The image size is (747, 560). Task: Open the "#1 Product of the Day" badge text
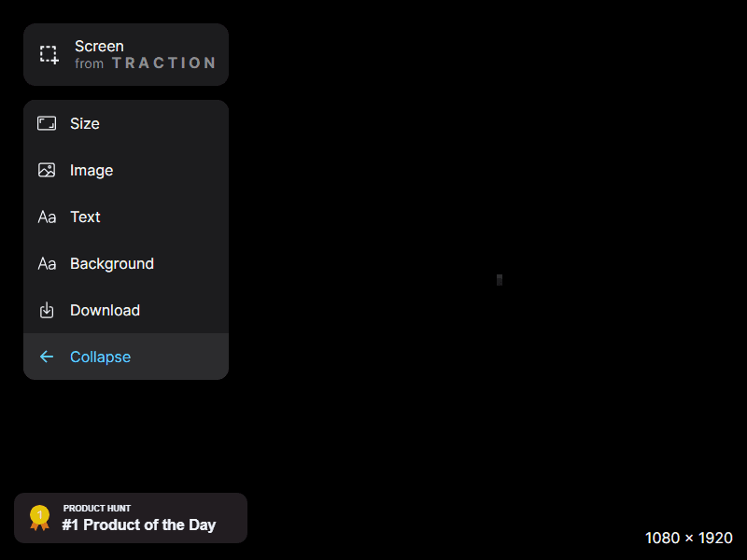pyautogui.click(x=139, y=525)
